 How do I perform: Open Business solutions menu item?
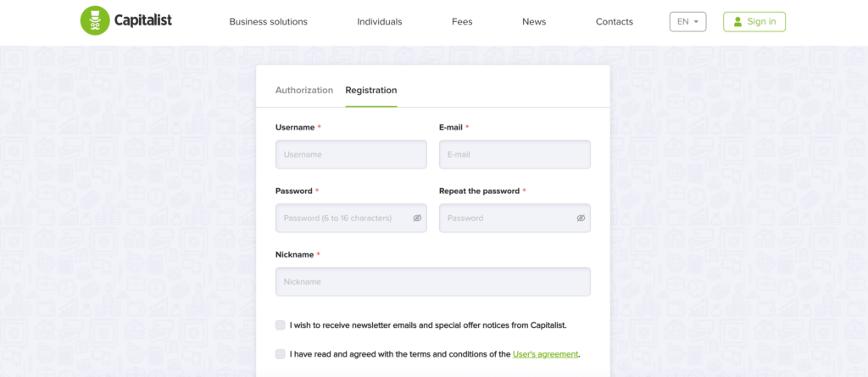tap(269, 21)
